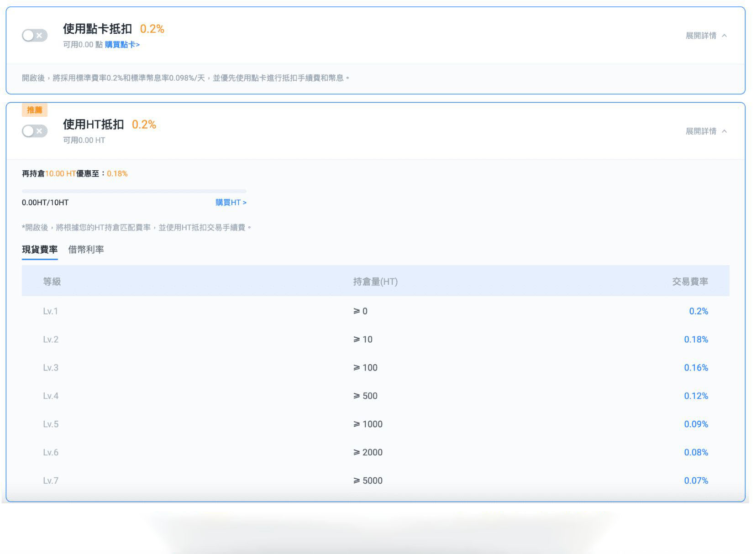Enable the 使用HT抵扣 toggle switch
This screenshot has height=554, width=756.
pyautogui.click(x=35, y=131)
